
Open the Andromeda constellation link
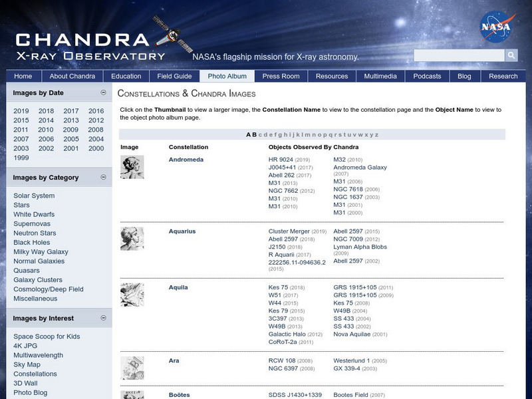(x=186, y=160)
